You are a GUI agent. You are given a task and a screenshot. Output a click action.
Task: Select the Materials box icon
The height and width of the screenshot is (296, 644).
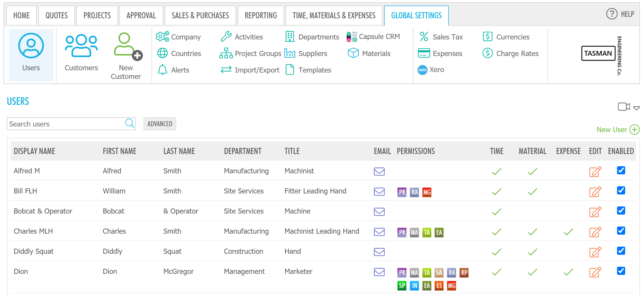[x=354, y=53]
